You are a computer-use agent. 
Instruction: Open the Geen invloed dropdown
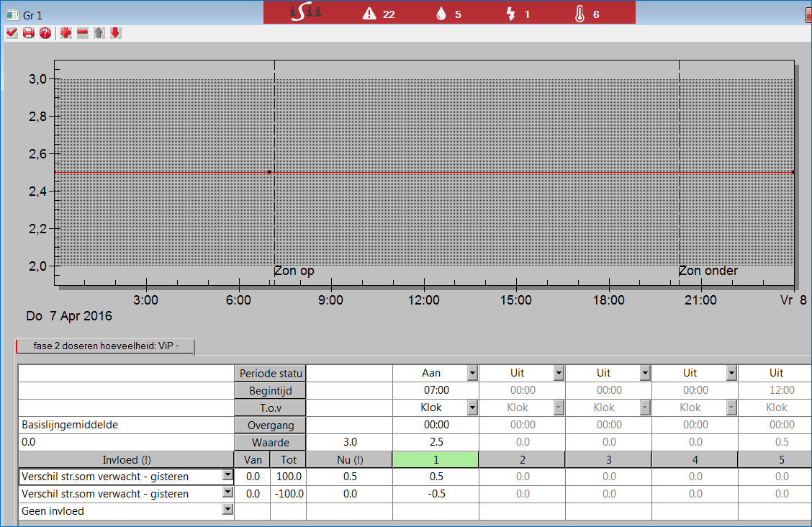pos(227,510)
